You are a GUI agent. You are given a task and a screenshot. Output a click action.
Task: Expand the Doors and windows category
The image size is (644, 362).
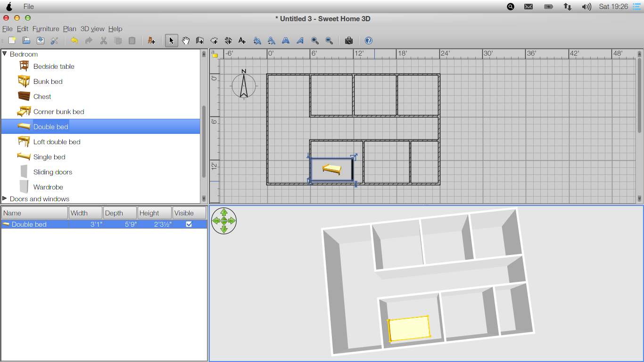coord(5,198)
